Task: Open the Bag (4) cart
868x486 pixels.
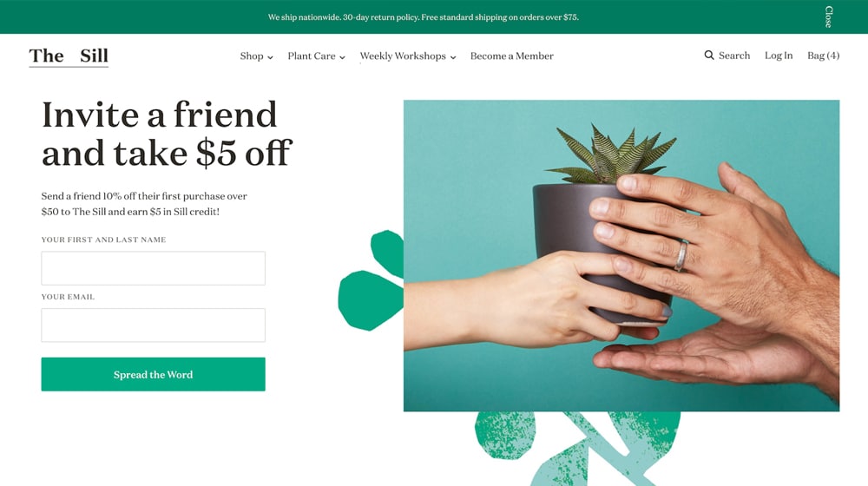Action: (823, 56)
